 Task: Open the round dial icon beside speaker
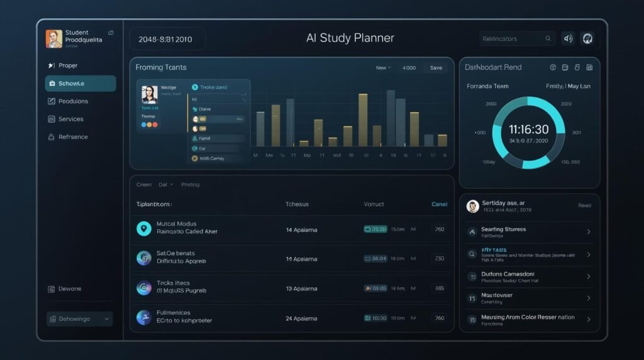[x=587, y=38]
